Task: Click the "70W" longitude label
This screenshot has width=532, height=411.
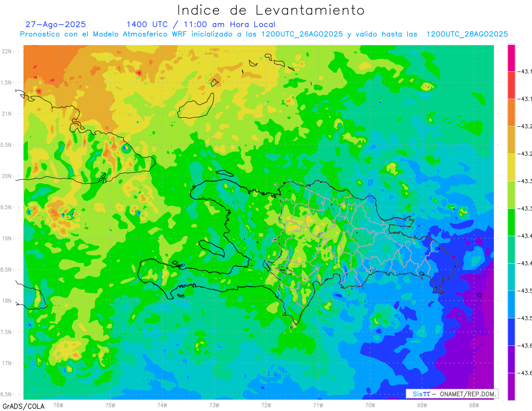Action: (370, 405)
